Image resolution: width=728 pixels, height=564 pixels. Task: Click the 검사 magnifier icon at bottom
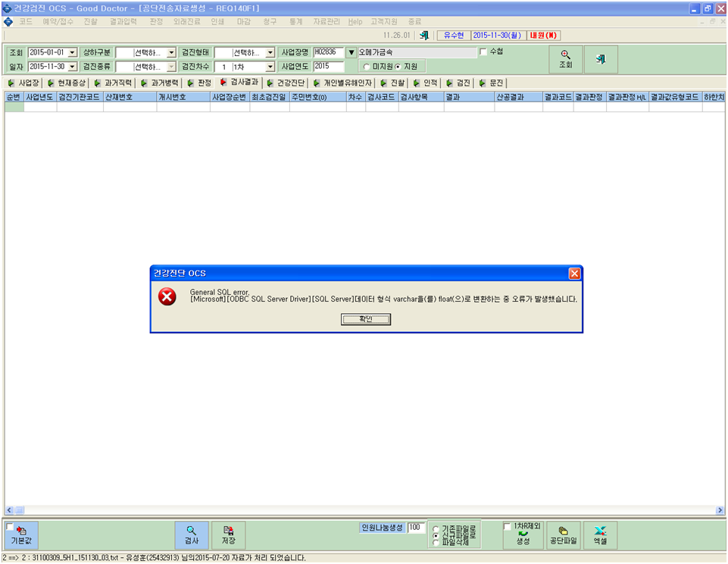tap(192, 535)
